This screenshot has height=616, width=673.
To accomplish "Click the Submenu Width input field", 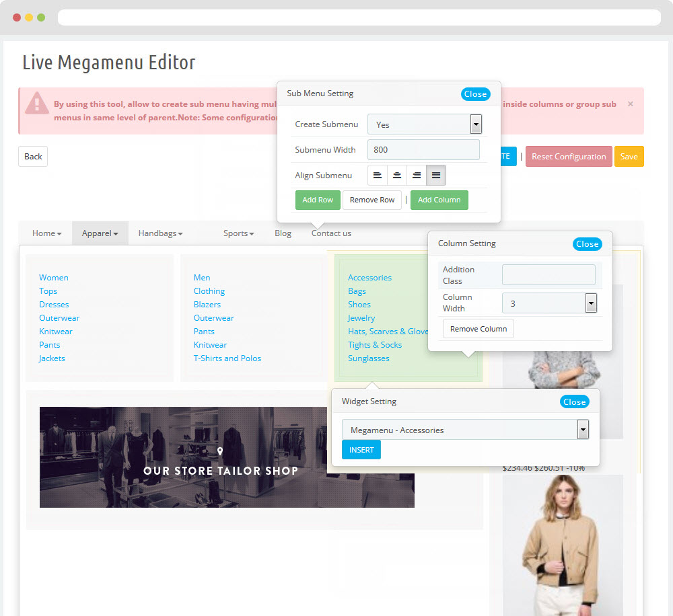I will [423, 150].
